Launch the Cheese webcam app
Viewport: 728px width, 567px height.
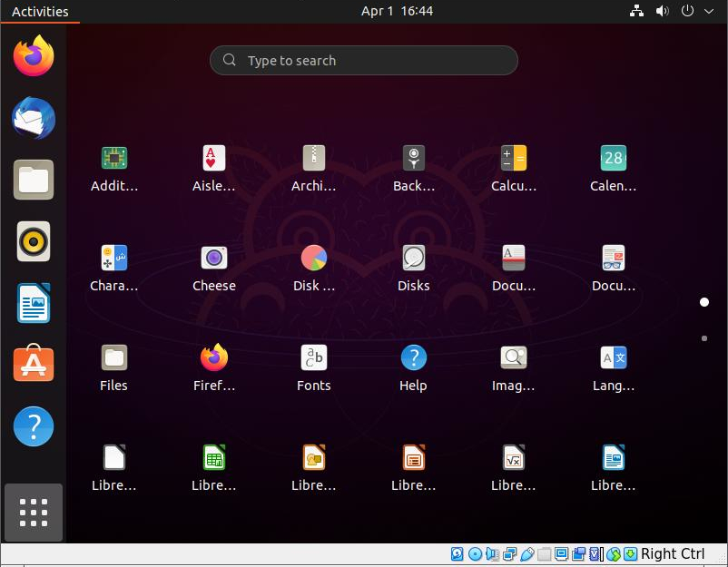click(x=214, y=259)
